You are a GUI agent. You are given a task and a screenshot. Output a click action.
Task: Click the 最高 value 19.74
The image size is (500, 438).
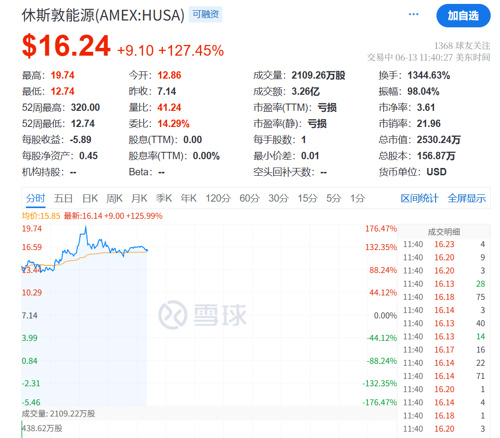point(62,75)
